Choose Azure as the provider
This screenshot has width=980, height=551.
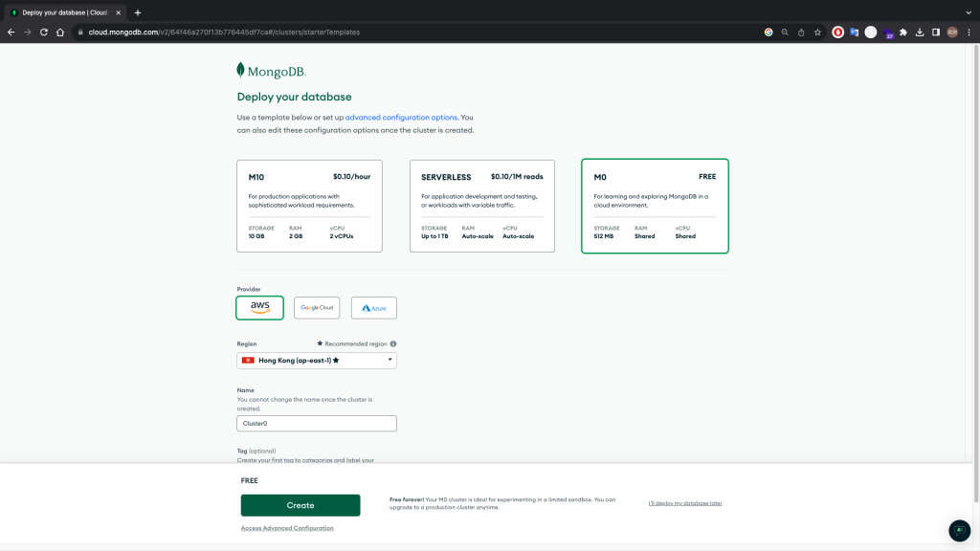[374, 307]
